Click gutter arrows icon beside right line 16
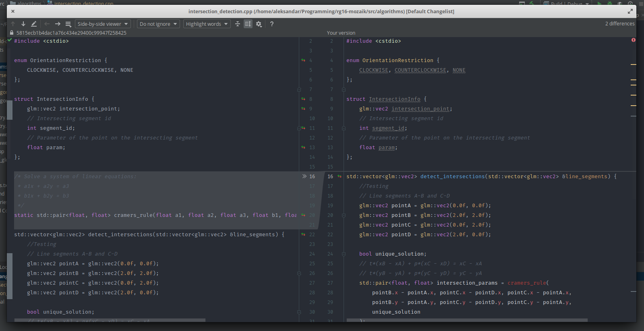The width and height of the screenshot is (644, 331). pos(340,177)
